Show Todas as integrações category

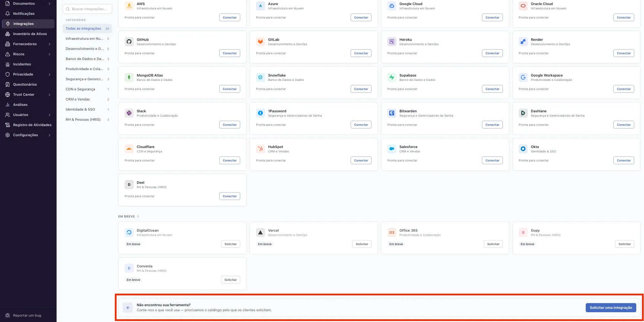click(x=87, y=29)
